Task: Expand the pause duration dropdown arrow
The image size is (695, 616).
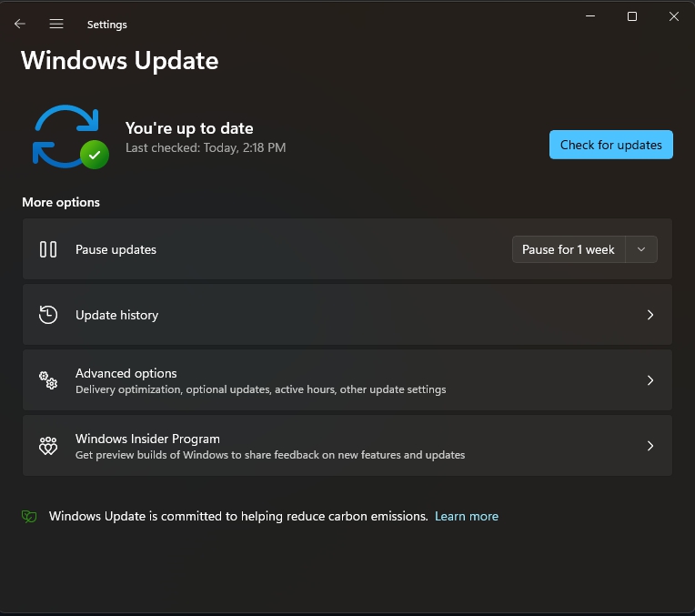Action: pos(641,249)
